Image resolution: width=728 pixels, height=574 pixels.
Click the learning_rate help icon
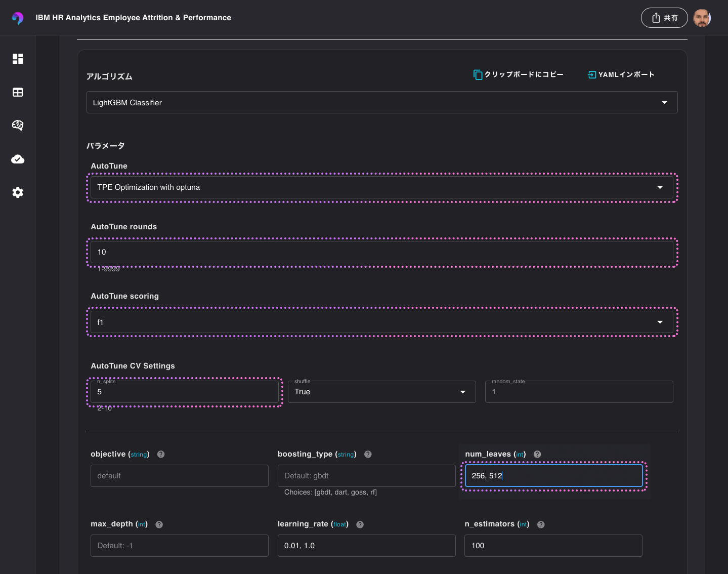[360, 524]
